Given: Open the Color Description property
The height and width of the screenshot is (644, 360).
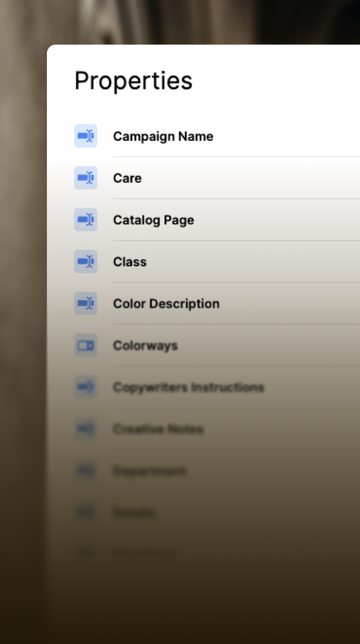Looking at the screenshot, I should pos(166,304).
